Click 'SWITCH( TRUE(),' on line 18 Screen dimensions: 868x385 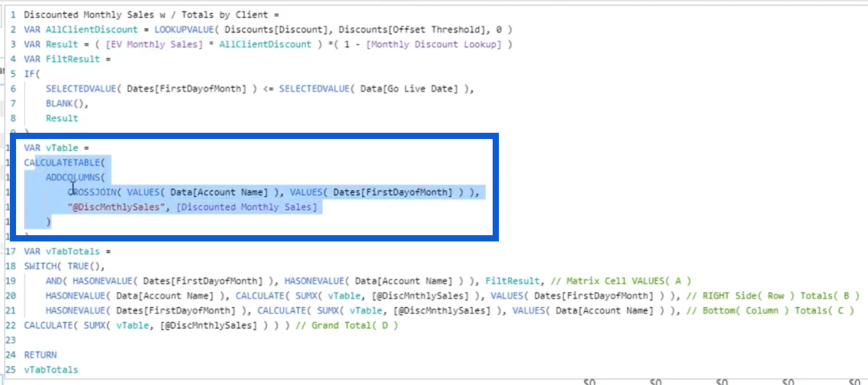click(x=64, y=266)
